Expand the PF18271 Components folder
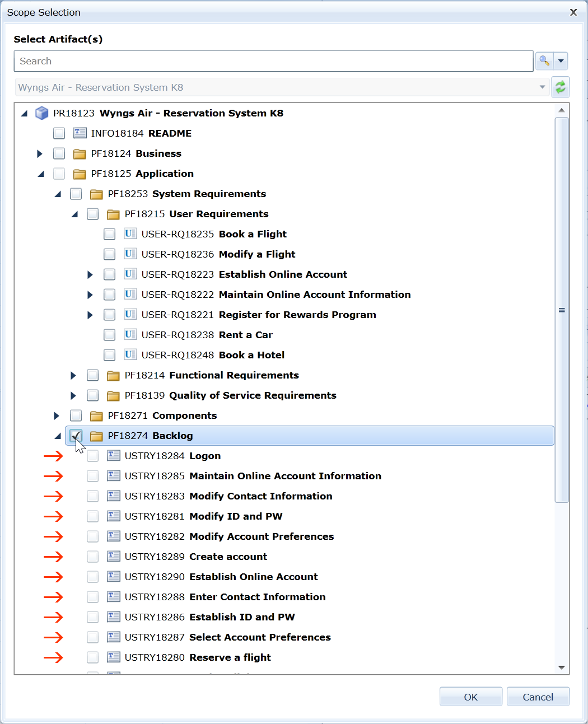Viewport: 588px width, 724px height. (57, 415)
